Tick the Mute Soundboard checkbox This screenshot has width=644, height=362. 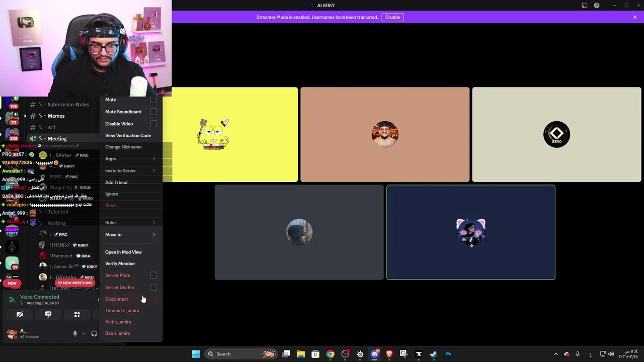153,112
